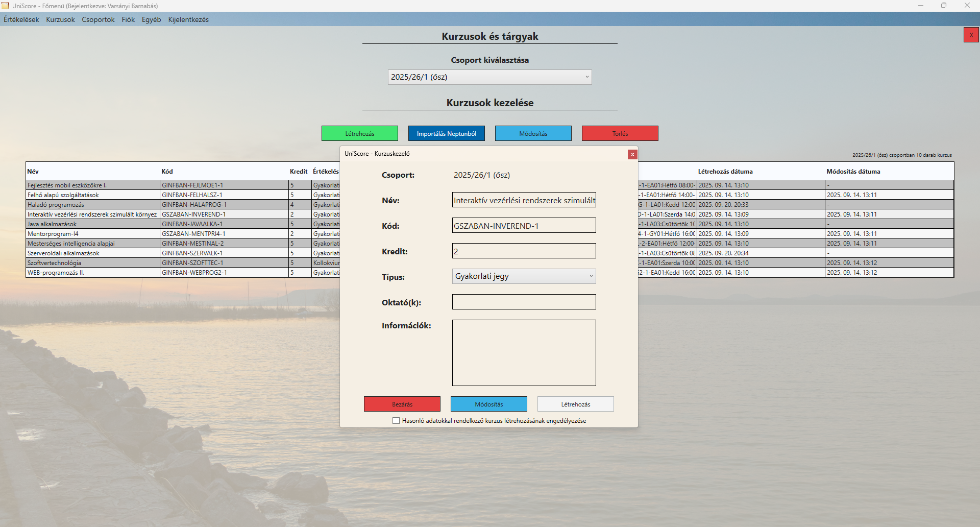Click Módosítás inside the Kurzuskezelő dialog
980x527 pixels.
click(x=488, y=404)
